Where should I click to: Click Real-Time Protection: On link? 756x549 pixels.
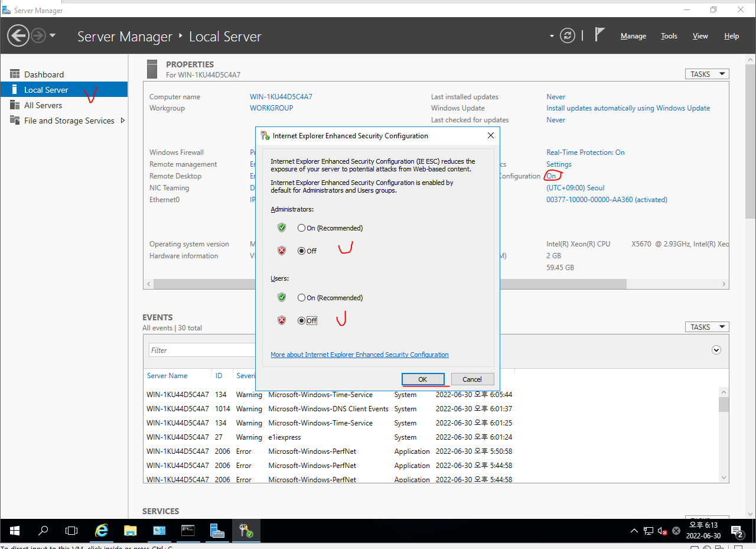click(x=585, y=152)
